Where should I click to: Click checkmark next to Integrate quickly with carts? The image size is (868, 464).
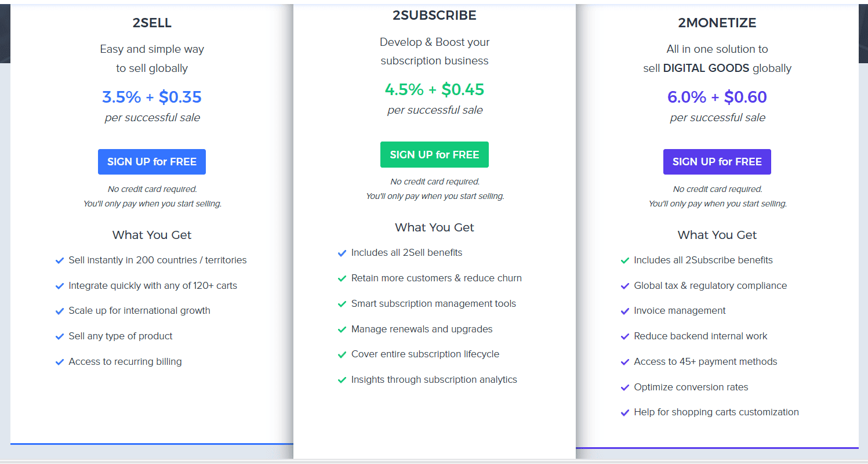click(59, 286)
